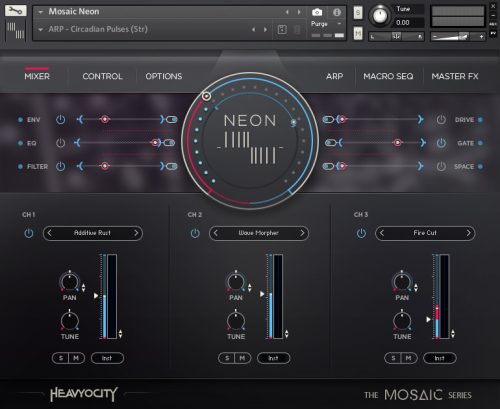Switch to the MACRO SEQ tab
This screenshot has width=500, height=409.
tap(388, 76)
